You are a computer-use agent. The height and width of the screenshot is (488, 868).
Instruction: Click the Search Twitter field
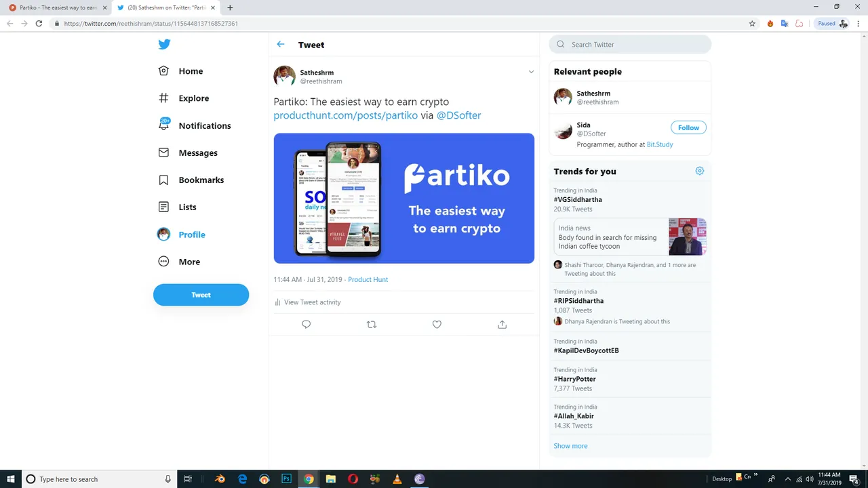pyautogui.click(x=630, y=45)
